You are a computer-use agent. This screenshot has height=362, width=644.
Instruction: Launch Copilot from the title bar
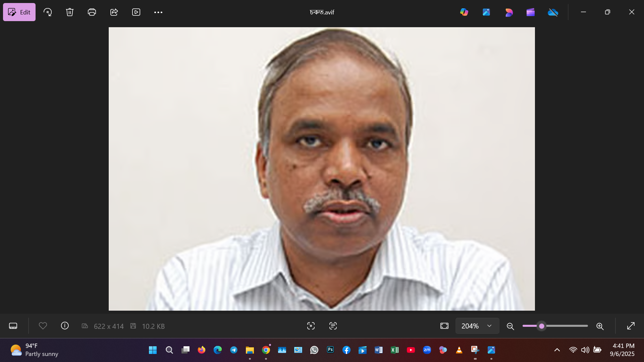click(464, 12)
